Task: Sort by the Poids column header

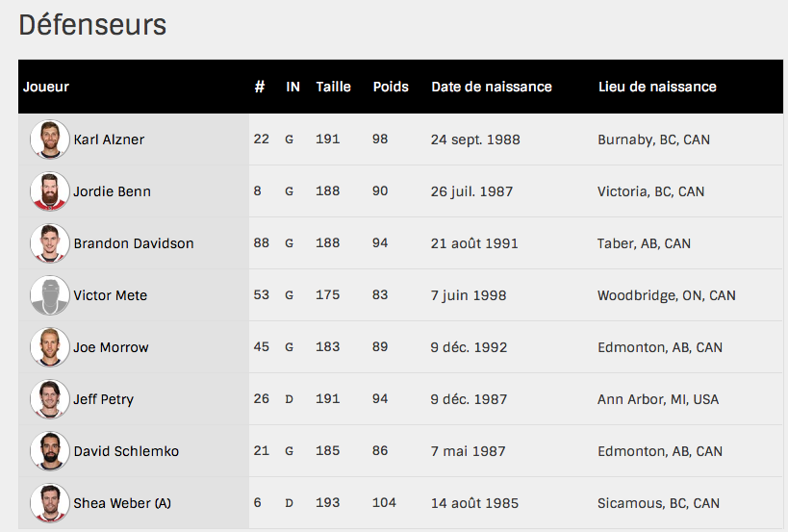Action: coord(391,87)
